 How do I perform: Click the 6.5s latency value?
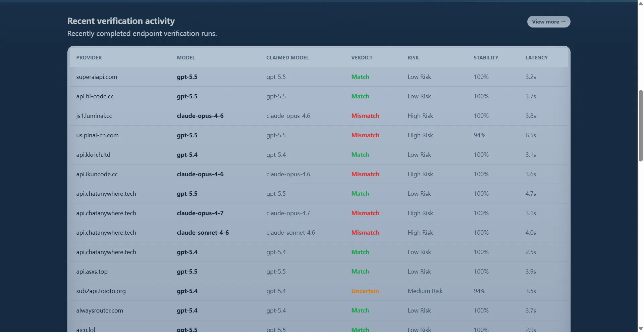click(x=531, y=135)
